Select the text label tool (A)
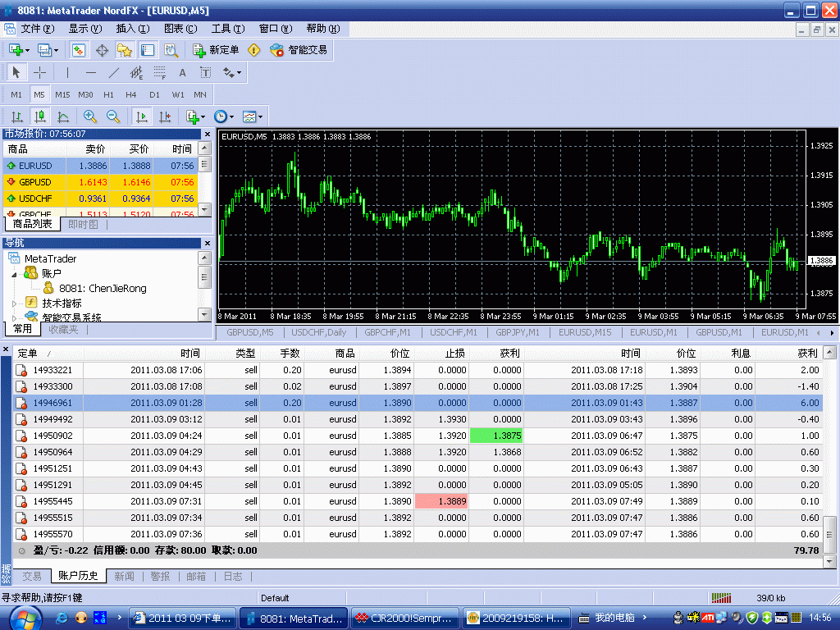The image size is (840, 630). pyautogui.click(x=182, y=73)
